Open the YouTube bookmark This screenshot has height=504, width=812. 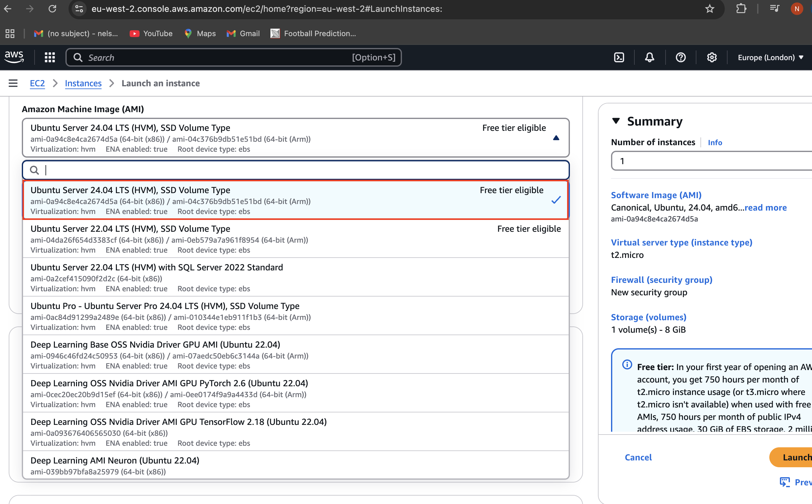tap(151, 33)
